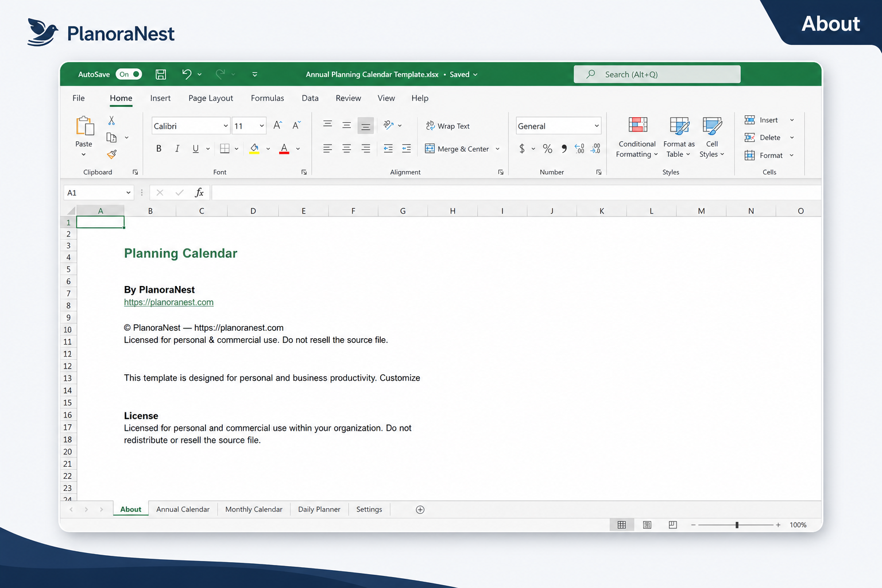Toggle middle vertical alignment

point(347,125)
